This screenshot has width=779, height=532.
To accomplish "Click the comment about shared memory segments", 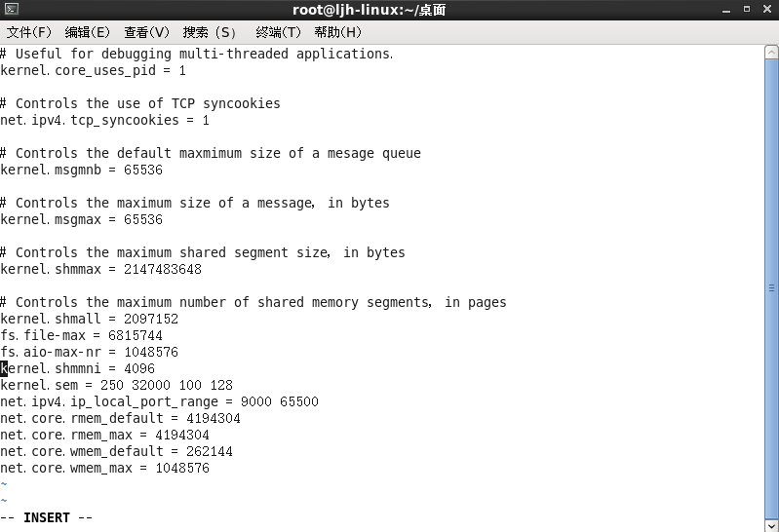I will 253,302.
